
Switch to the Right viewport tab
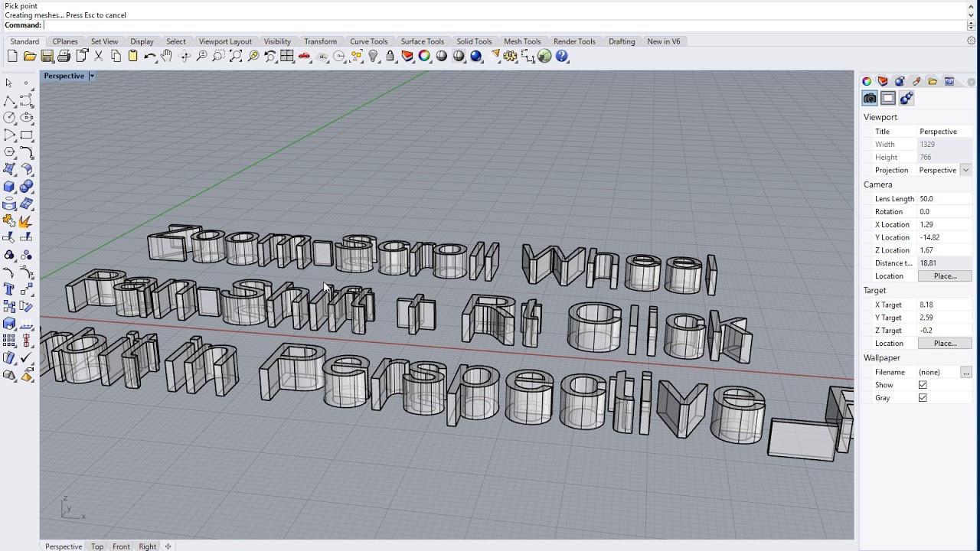[148, 546]
